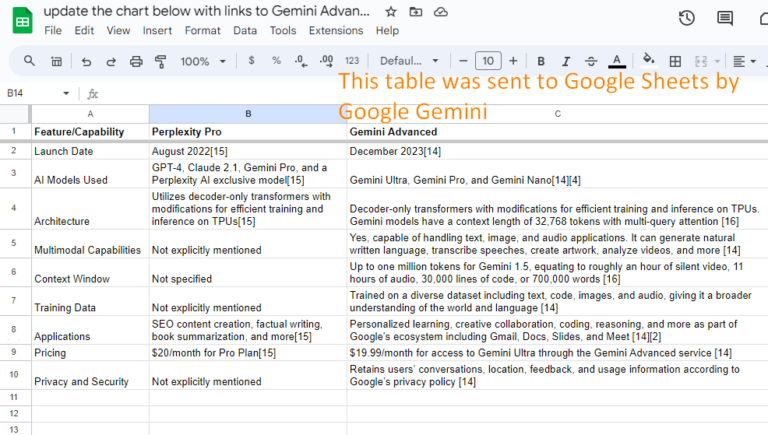The height and width of the screenshot is (435, 768).
Task: Open the fill color bucket
Action: pos(648,60)
